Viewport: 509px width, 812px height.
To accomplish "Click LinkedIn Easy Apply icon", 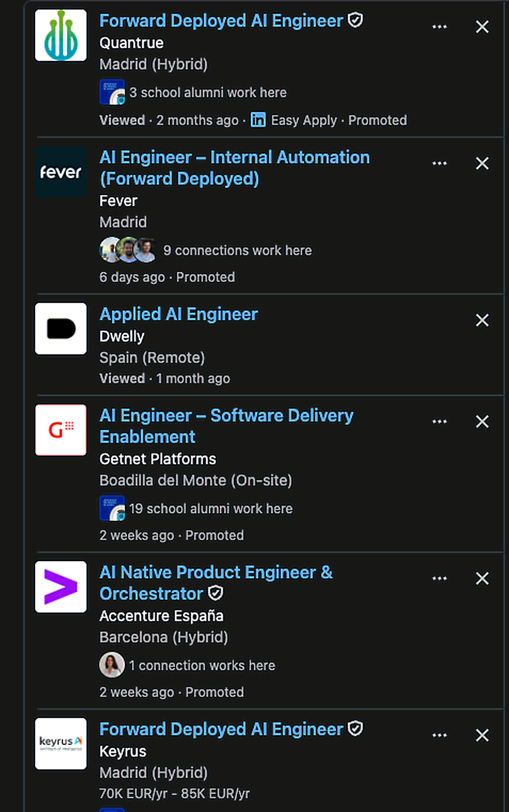I will click(258, 120).
